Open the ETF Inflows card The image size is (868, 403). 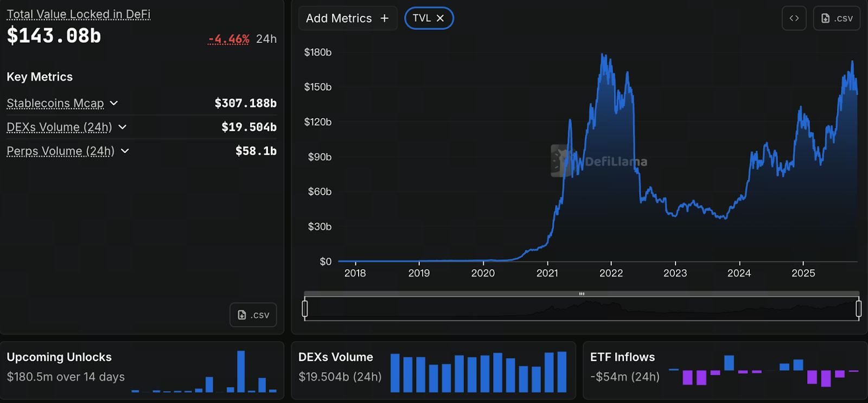(725, 370)
